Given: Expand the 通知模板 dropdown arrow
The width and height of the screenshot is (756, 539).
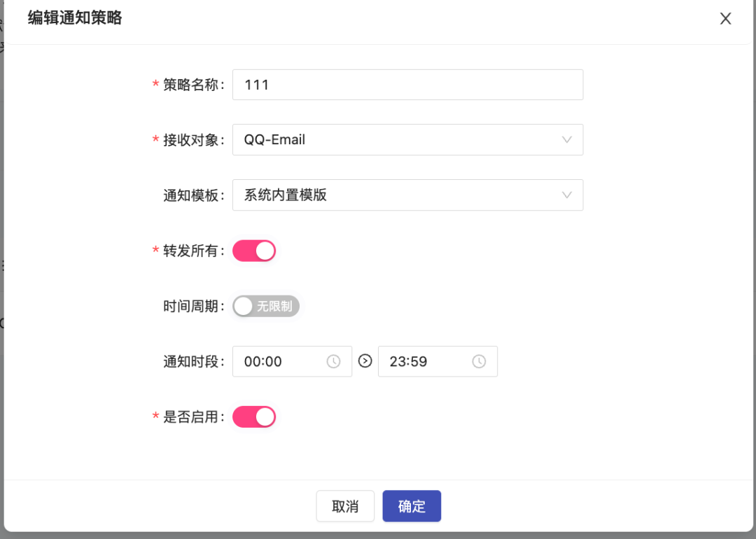Looking at the screenshot, I should tap(566, 195).
